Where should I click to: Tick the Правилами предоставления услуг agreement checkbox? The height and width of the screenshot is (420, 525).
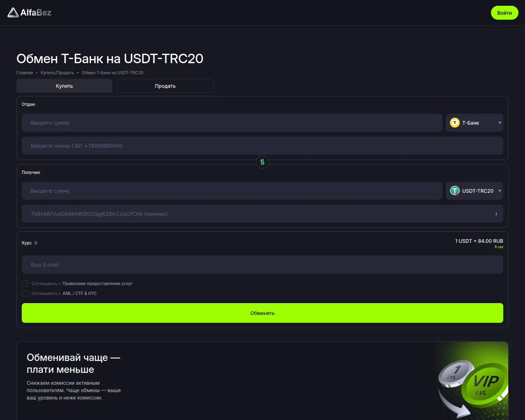tap(25, 283)
